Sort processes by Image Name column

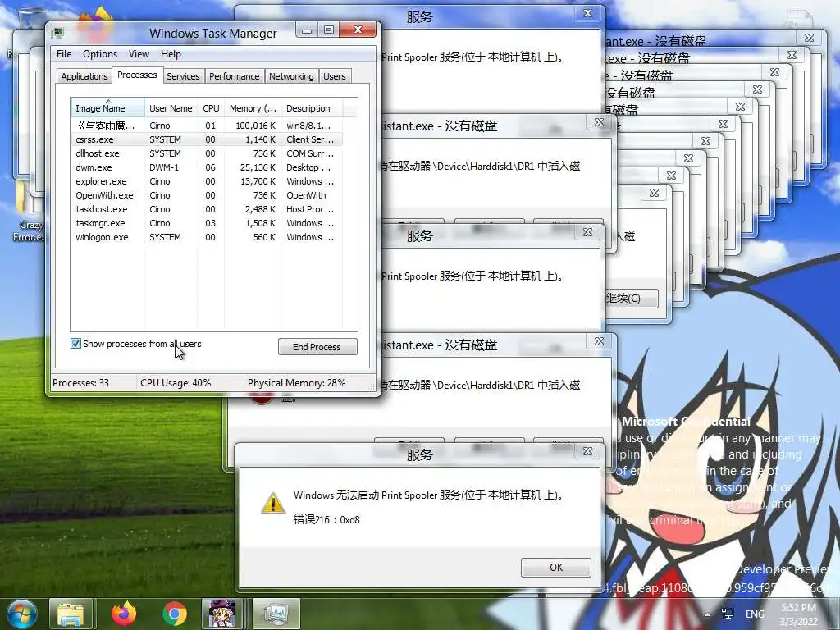click(107, 107)
